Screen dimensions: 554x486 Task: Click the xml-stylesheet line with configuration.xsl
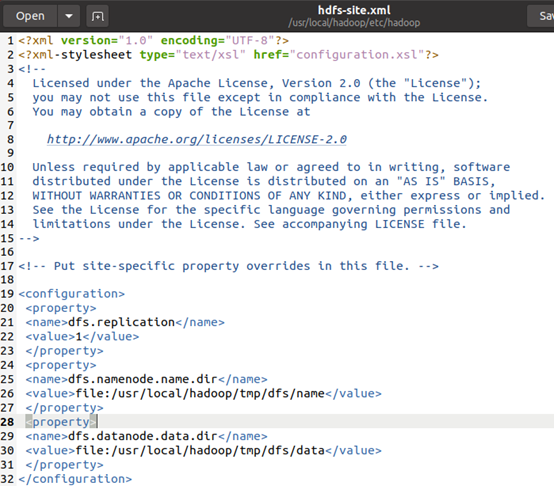228,55
